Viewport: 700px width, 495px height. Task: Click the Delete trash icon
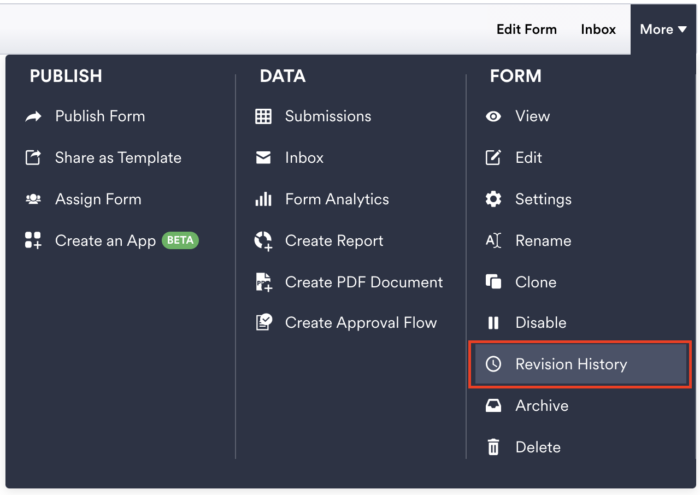[x=493, y=447]
